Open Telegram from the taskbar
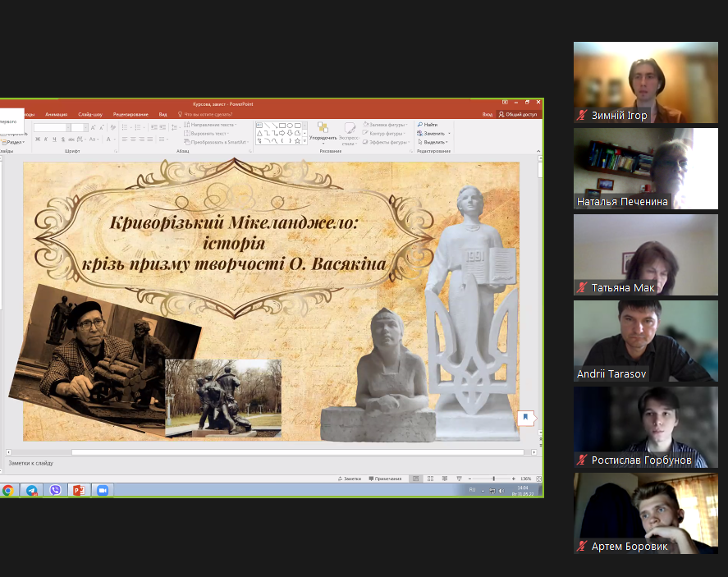 pyautogui.click(x=32, y=490)
